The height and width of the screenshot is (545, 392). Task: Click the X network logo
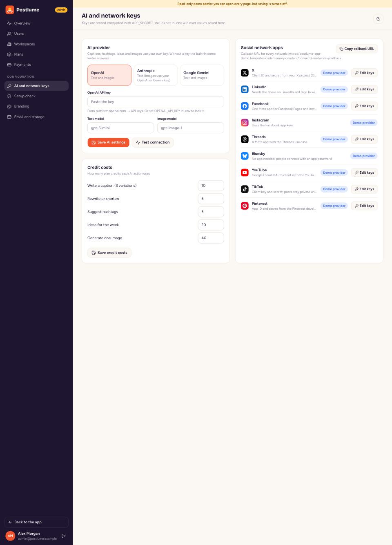(x=245, y=73)
